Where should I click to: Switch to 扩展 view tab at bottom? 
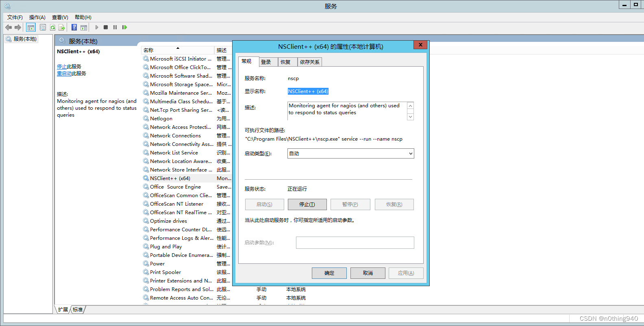[63, 310]
